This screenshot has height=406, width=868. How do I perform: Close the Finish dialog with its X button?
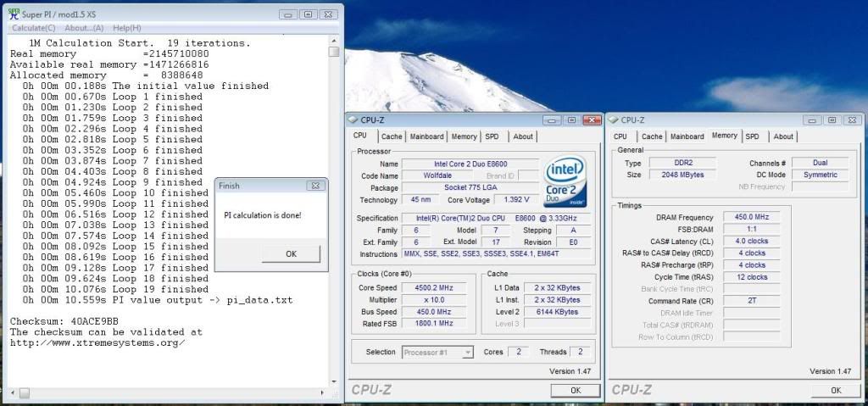[x=317, y=185]
